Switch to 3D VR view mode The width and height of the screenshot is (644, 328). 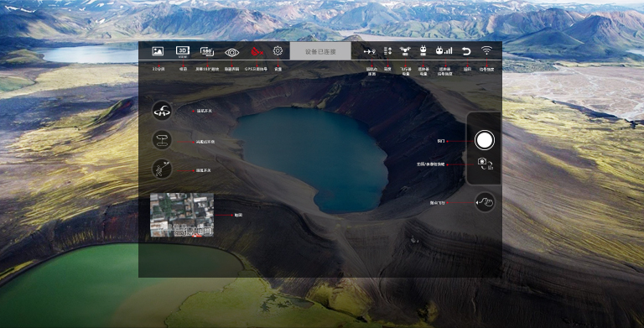(x=183, y=51)
